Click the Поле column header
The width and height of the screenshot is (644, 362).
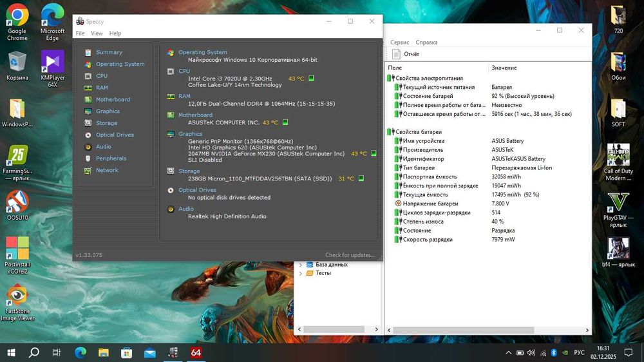pos(437,68)
